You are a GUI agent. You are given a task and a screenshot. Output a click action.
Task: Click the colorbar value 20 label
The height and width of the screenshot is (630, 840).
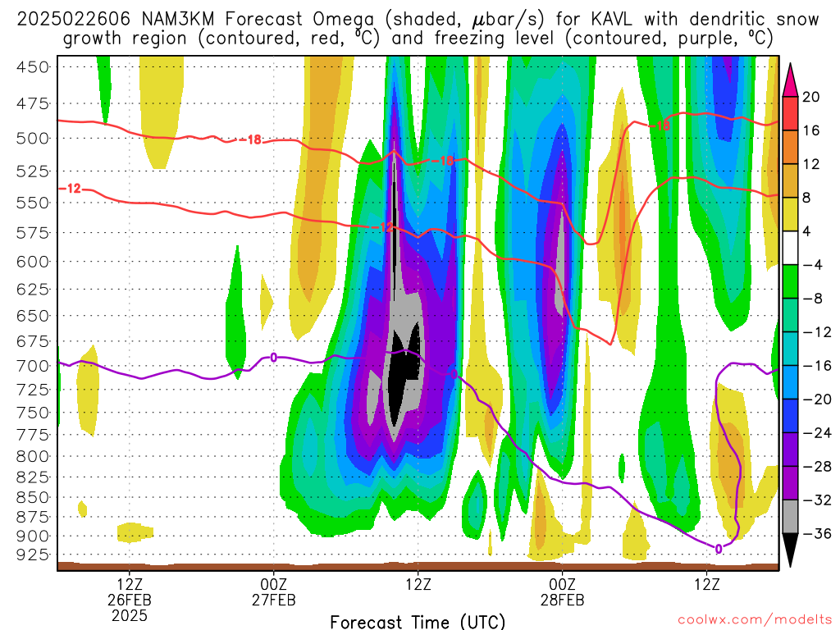[811, 97]
